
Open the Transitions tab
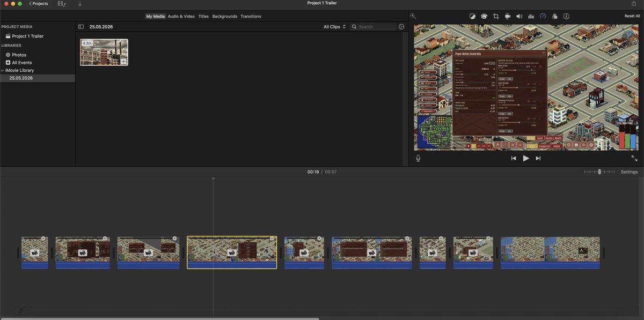[x=251, y=16]
